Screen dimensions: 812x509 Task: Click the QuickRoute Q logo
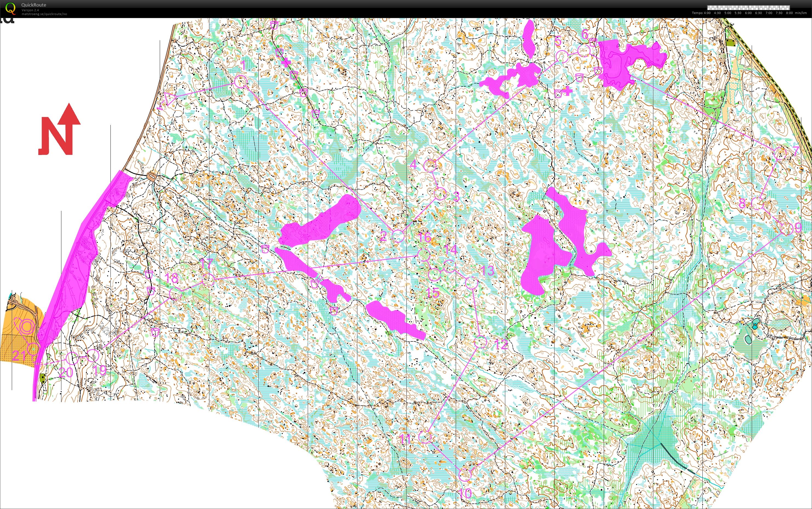click(10, 9)
